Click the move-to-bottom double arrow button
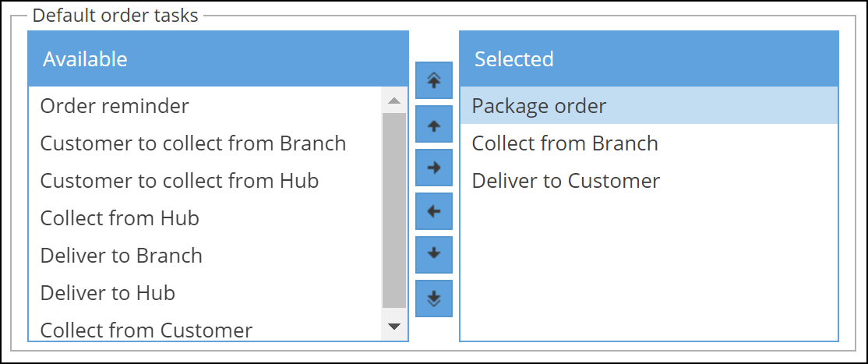This screenshot has height=364, width=868. [434, 298]
